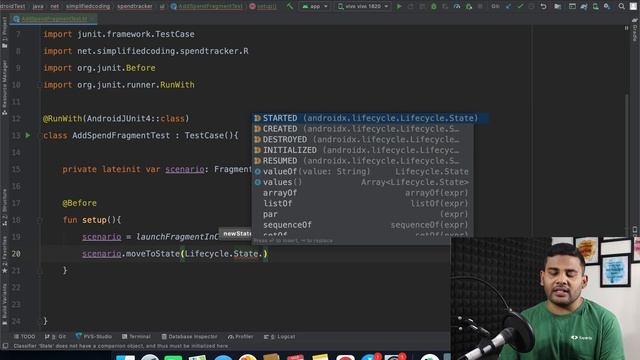Viewport: 640px width, 360px height.
Task: Open the Structure sidebar panel
Action: point(4,207)
